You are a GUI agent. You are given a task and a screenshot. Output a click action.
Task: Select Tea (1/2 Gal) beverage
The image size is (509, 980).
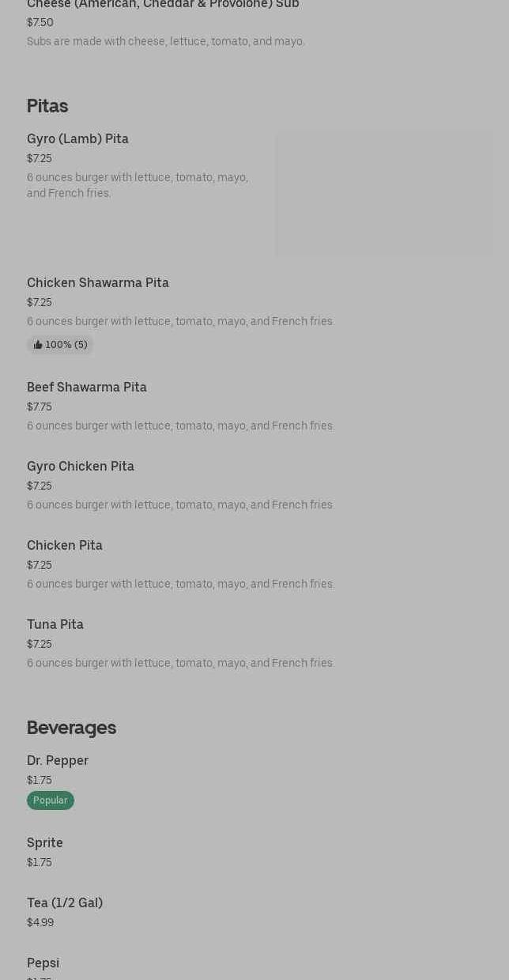coord(65,903)
